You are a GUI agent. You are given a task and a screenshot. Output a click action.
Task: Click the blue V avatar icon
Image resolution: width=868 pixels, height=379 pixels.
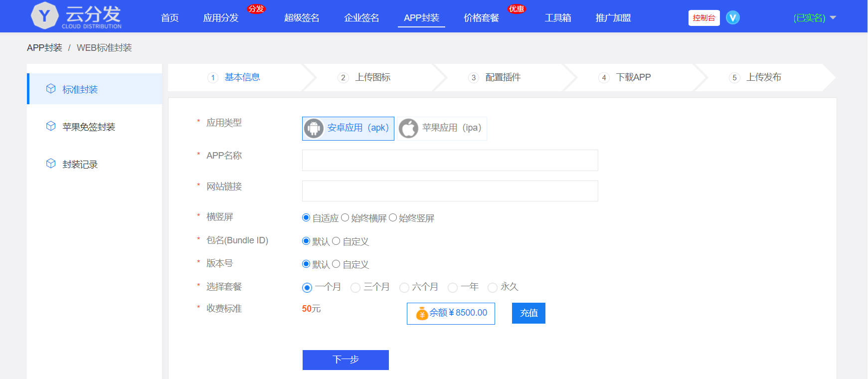pos(732,18)
